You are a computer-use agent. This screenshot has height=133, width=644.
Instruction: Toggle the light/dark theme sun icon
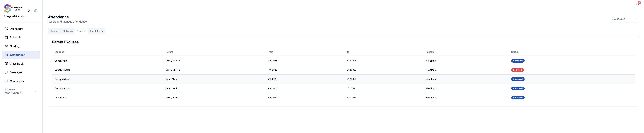(29, 11)
